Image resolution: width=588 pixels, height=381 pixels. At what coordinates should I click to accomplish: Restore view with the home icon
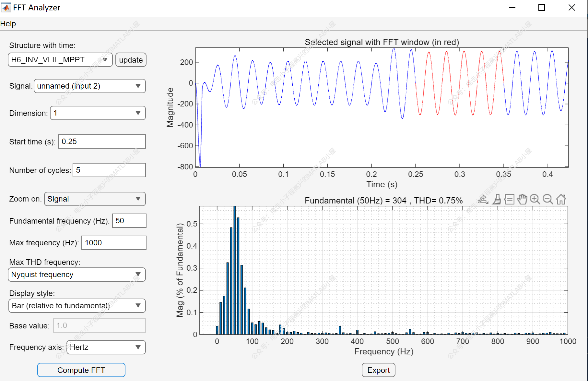tap(561, 199)
